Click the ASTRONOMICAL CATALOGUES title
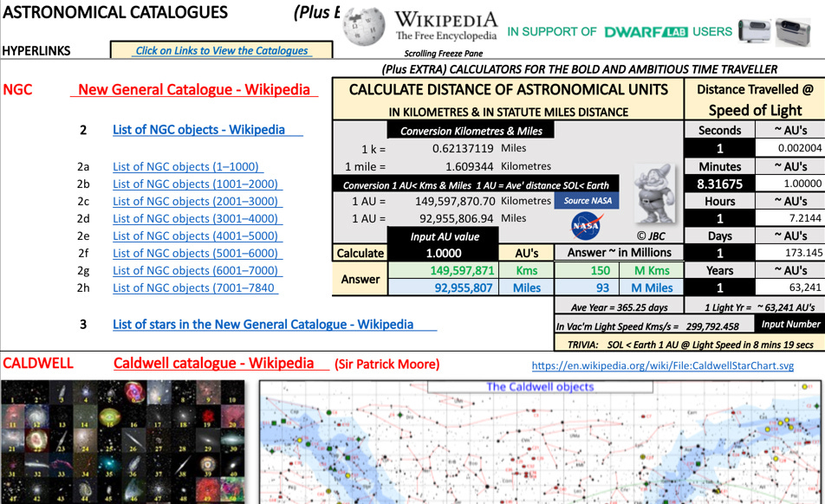 click(115, 12)
